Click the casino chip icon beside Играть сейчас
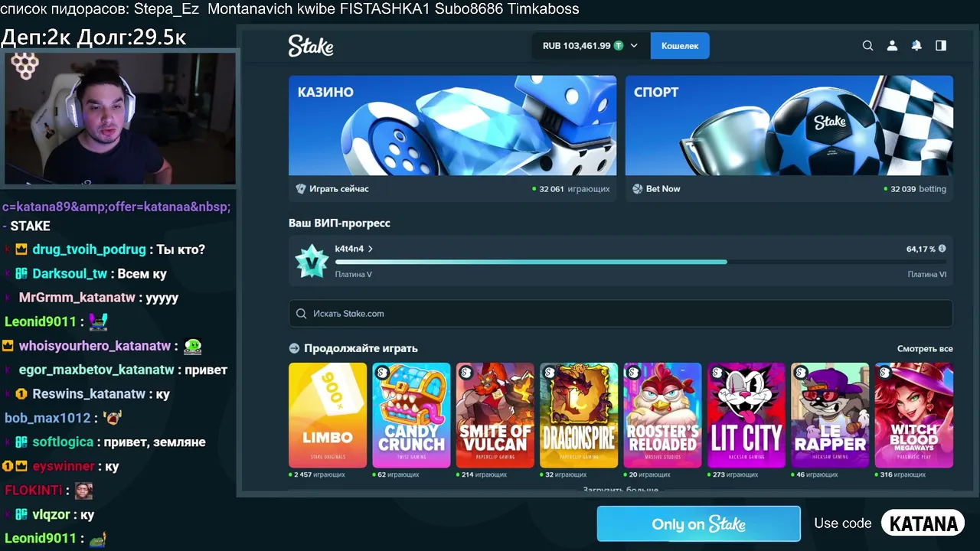This screenshot has width=980, height=551. 301,189
